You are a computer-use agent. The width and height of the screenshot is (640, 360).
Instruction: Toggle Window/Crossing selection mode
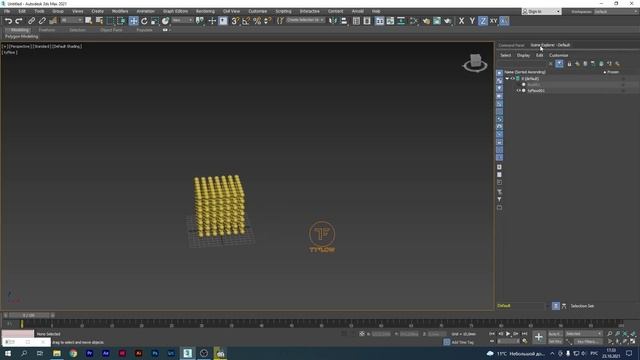pos(121,21)
